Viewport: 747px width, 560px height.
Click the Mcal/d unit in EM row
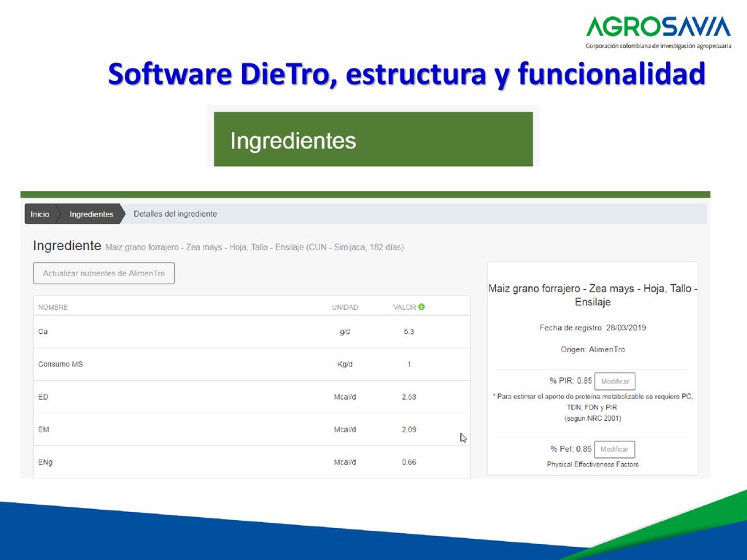click(345, 429)
